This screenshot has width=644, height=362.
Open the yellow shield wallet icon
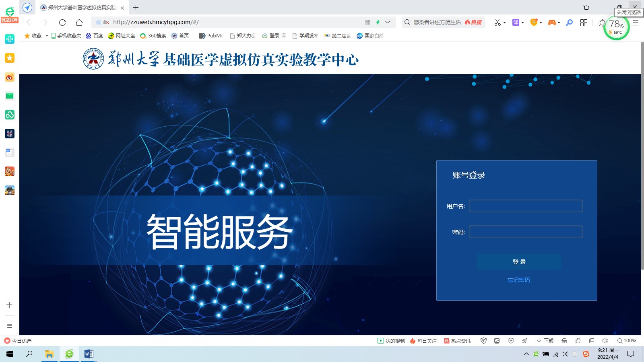534,23
